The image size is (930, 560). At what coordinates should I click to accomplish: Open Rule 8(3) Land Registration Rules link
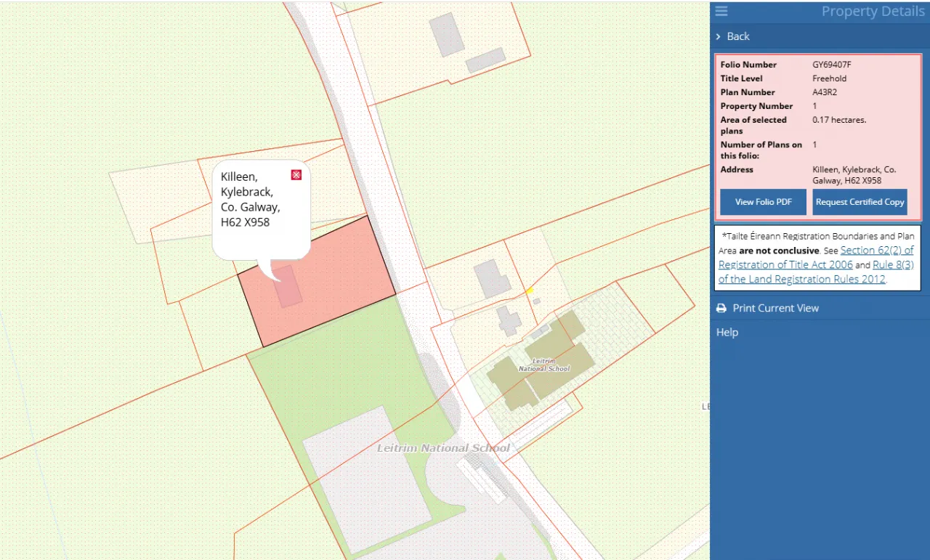click(816, 272)
